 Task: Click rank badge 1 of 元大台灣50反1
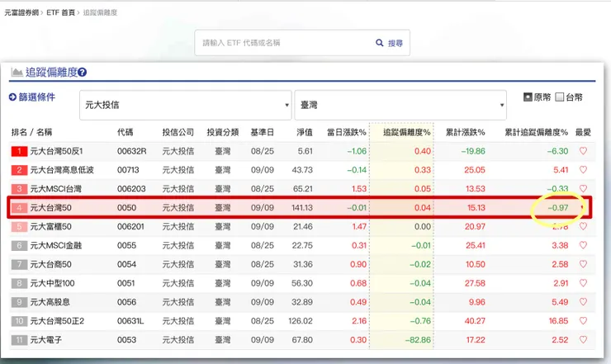pyautogui.click(x=19, y=151)
